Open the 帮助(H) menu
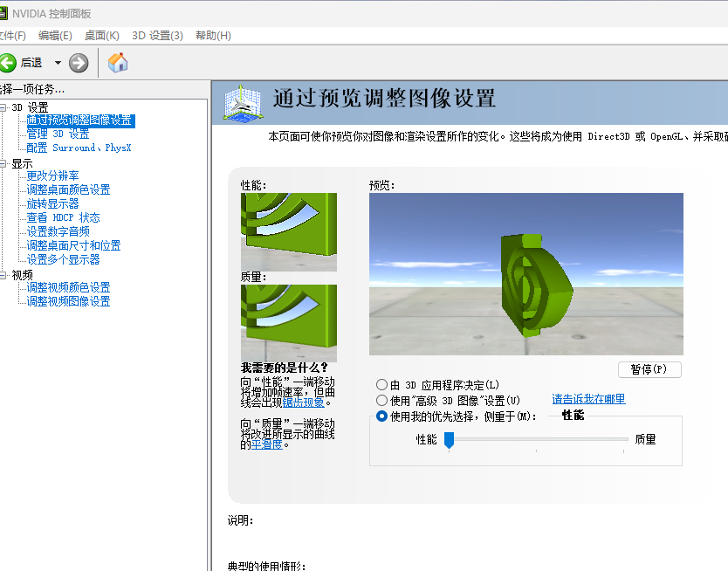The image size is (728, 571). [x=213, y=36]
